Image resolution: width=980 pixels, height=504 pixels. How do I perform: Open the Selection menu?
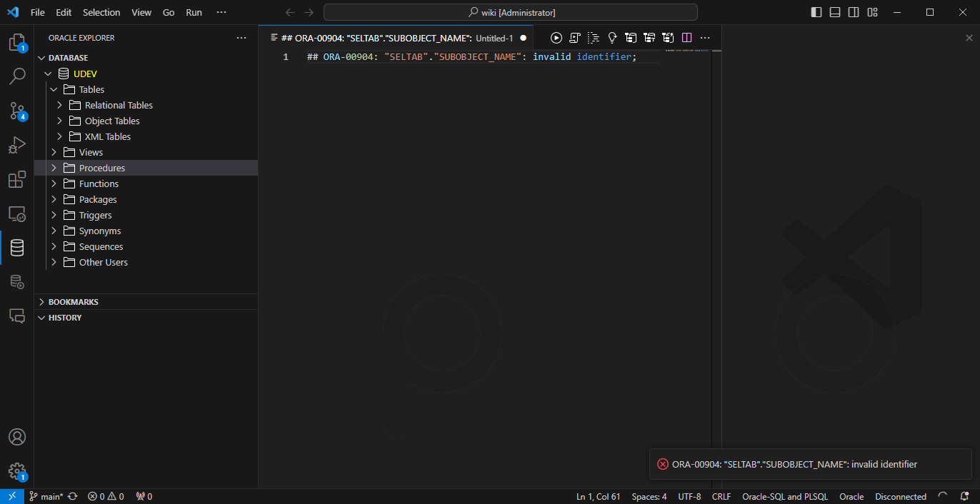[101, 12]
